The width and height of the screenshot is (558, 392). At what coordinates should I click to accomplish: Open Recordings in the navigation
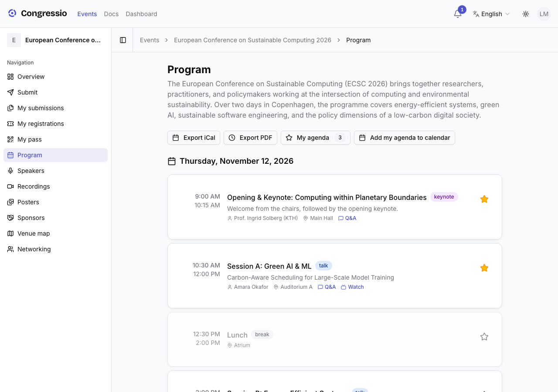tap(55, 186)
